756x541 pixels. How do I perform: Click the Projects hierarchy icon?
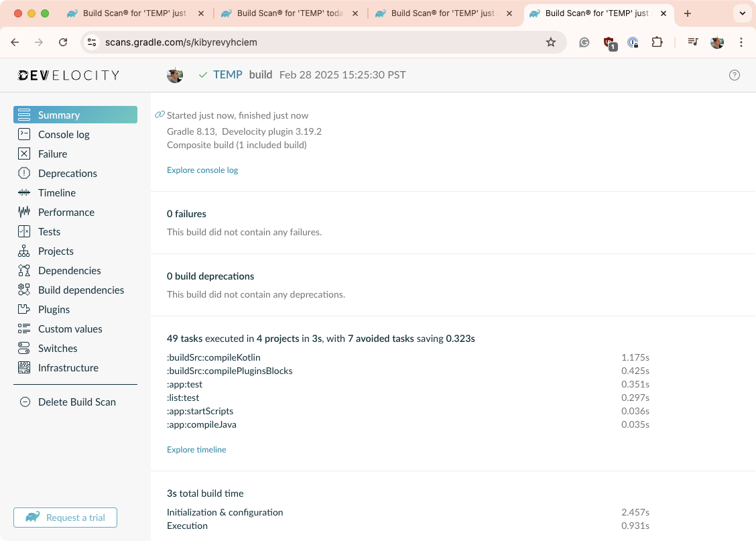(24, 251)
